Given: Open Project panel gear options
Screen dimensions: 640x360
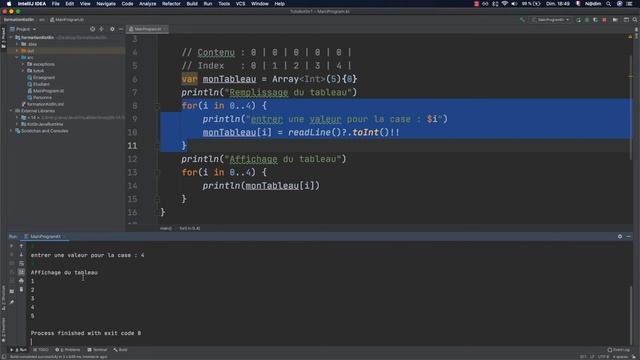Looking at the screenshot, I should (112, 29).
